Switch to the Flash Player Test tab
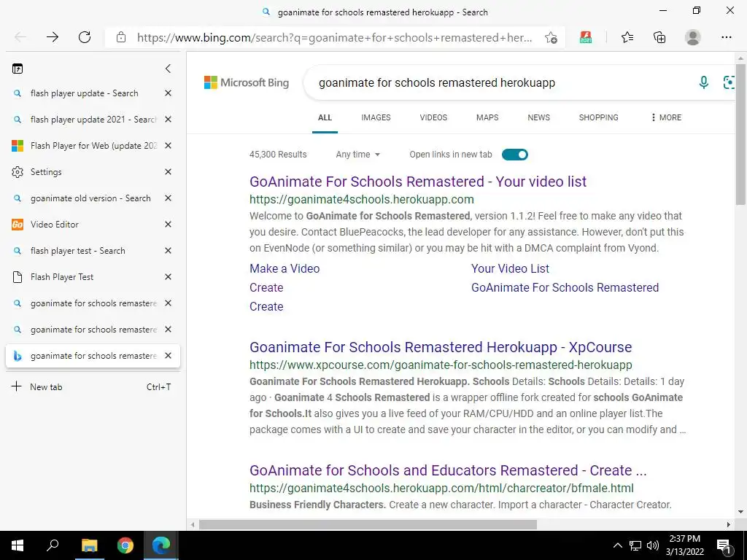 coord(84,276)
